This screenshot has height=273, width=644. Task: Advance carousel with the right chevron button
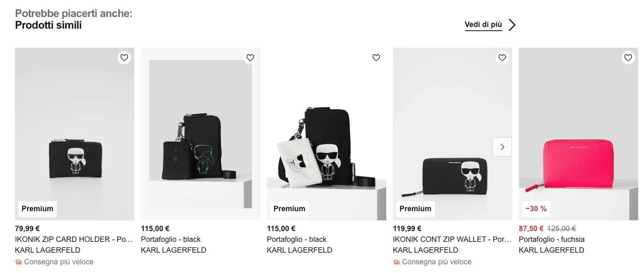pos(502,147)
